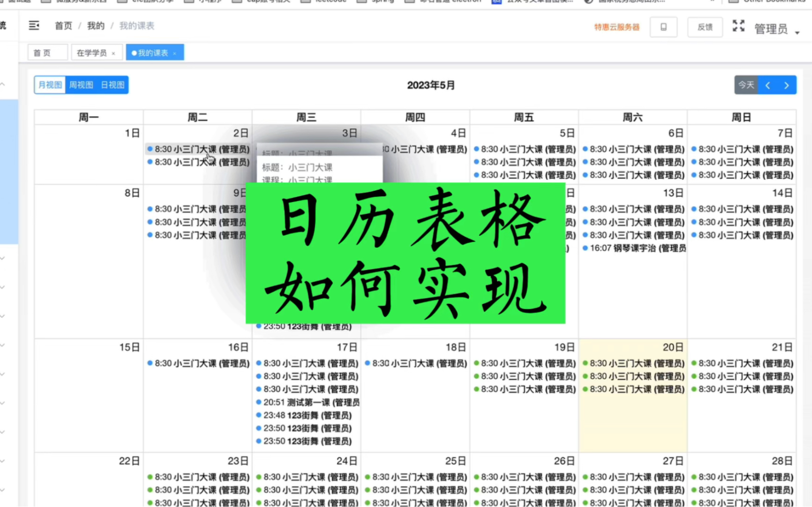Image resolution: width=812 pixels, height=507 pixels.
Task: Click 我的 in the breadcrumb
Action: click(x=95, y=26)
